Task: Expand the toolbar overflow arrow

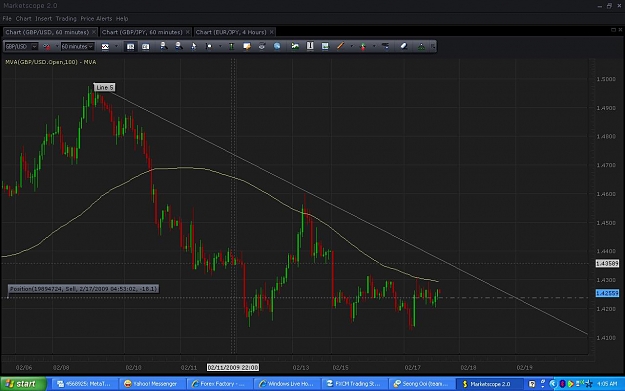Action: pyautogui.click(x=433, y=47)
